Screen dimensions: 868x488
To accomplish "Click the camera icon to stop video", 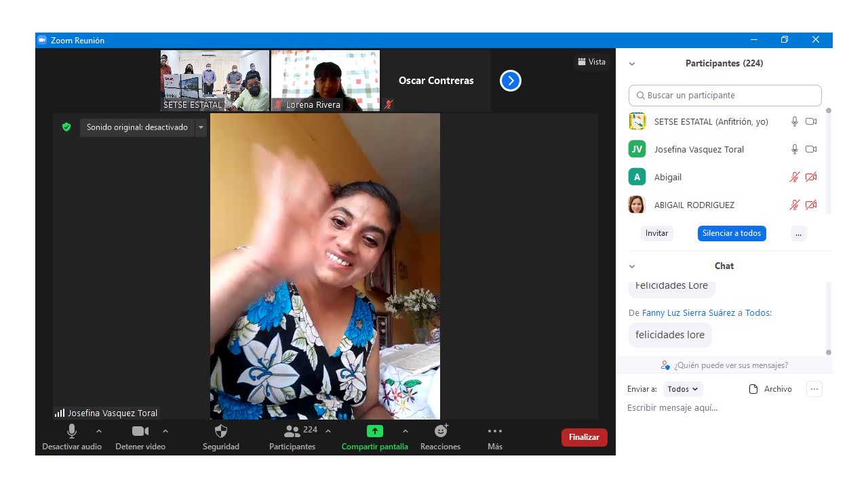I will pyautogui.click(x=140, y=431).
